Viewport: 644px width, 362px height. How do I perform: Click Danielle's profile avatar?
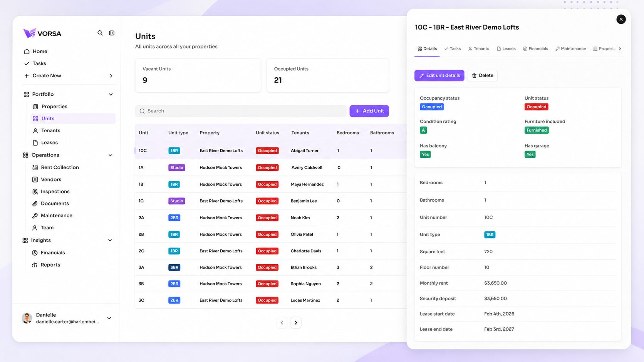tap(27, 318)
